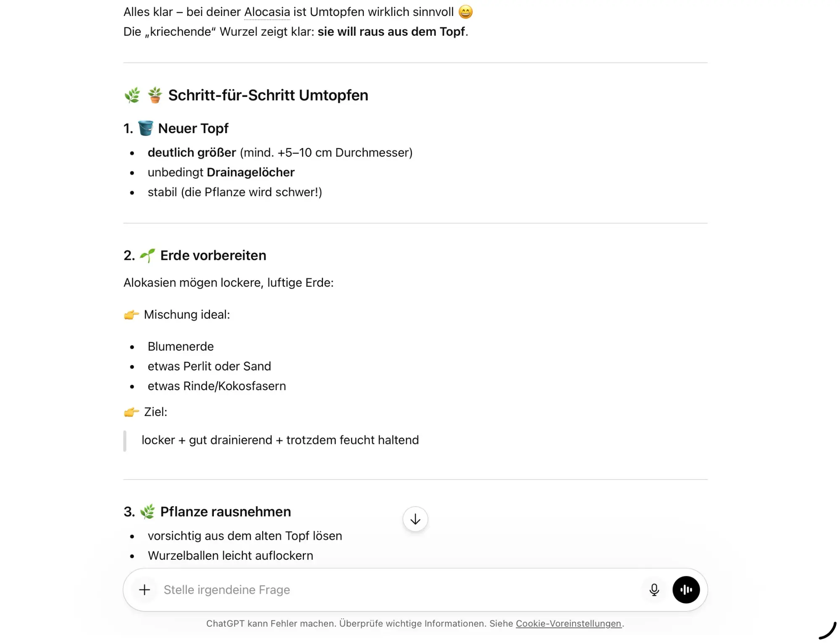
Task: Open the Cookie-Voreinstellungen link
Action: click(568, 623)
